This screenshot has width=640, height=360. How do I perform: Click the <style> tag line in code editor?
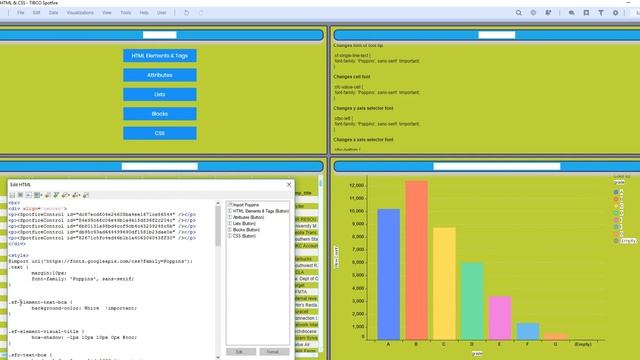coord(18,256)
